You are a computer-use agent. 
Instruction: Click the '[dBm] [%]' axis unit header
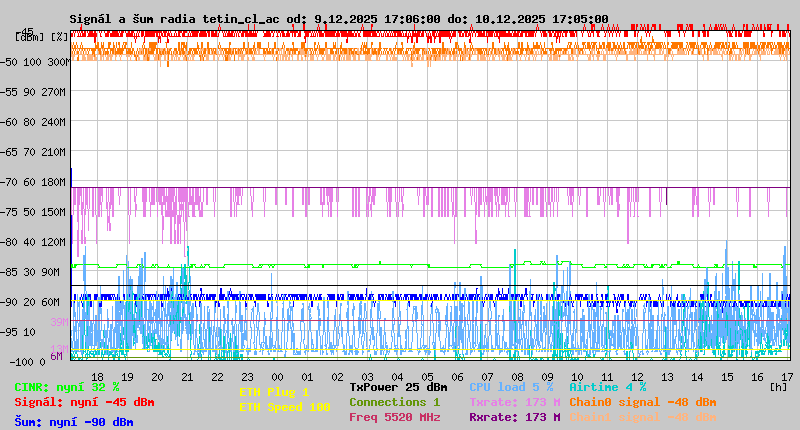coord(42,37)
